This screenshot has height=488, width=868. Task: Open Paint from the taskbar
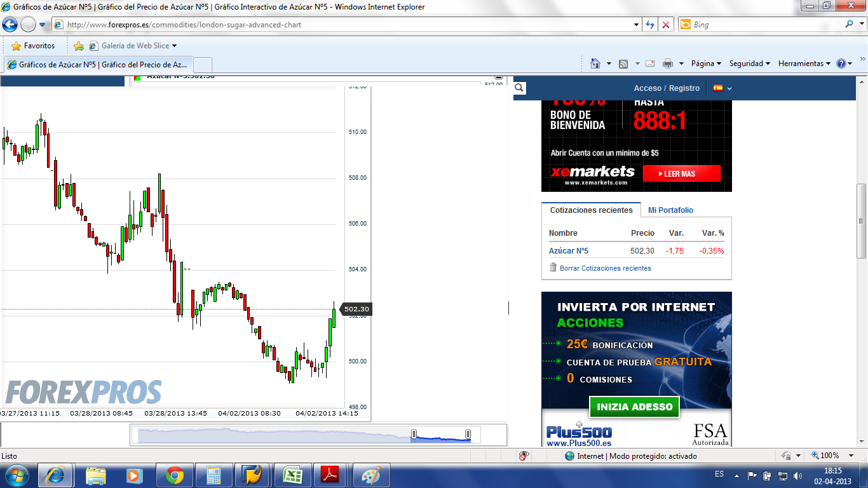[370, 475]
